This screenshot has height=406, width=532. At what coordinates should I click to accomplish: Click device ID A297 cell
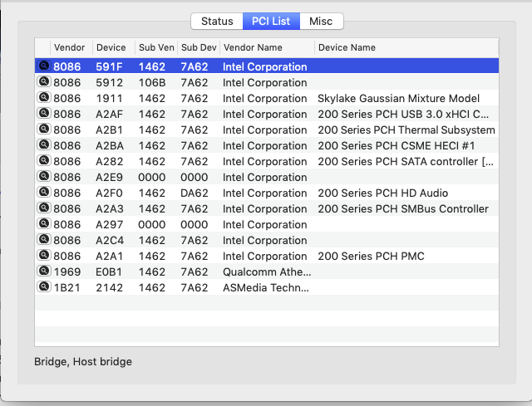pyautogui.click(x=109, y=225)
